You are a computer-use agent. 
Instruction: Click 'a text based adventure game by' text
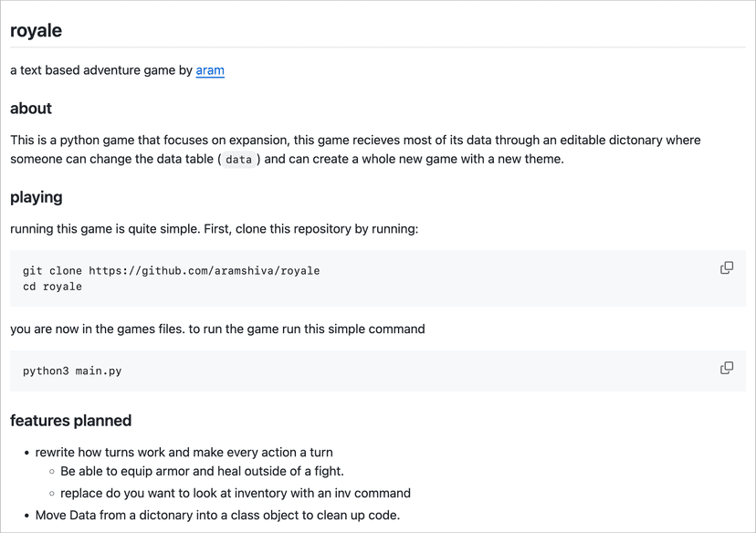click(x=101, y=70)
